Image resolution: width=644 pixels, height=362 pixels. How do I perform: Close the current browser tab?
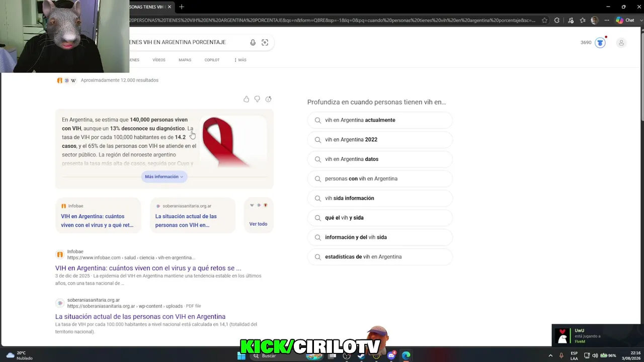click(x=170, y=7)
